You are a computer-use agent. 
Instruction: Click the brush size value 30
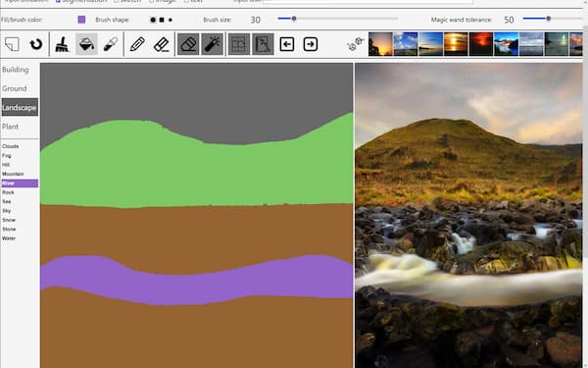(x=256, y=20)
